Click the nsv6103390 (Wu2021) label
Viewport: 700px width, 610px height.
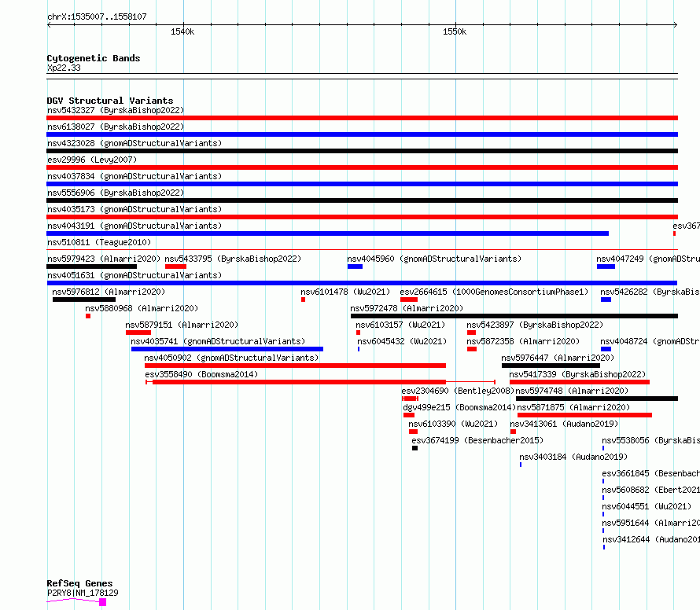pos(453,424)
